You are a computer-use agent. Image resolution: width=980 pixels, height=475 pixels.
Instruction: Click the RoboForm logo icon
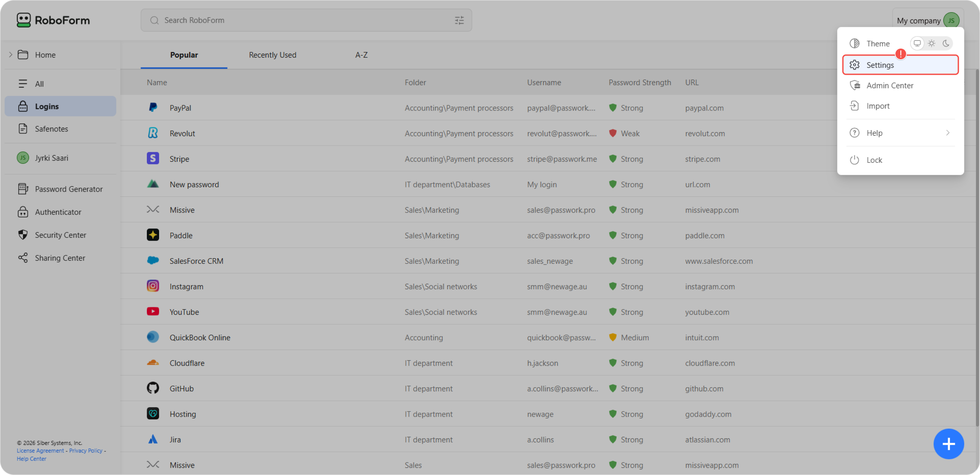(23, 20)
